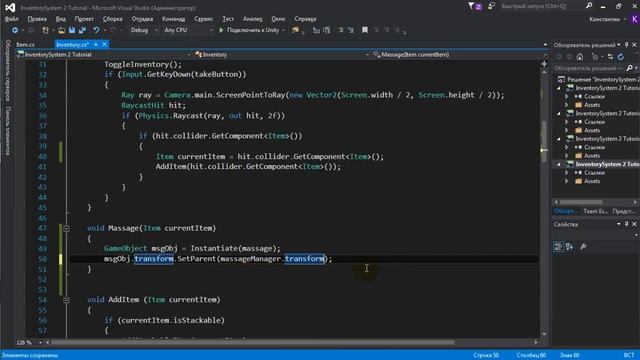Collapse the bold InventorySystem 2 Tutorial project node
The height and width of the screenshot is (360, 640).
pos(559,164)
